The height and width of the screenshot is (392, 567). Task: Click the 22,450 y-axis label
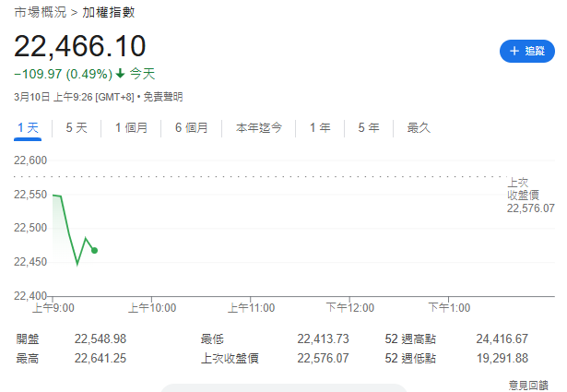pos(30,262)
